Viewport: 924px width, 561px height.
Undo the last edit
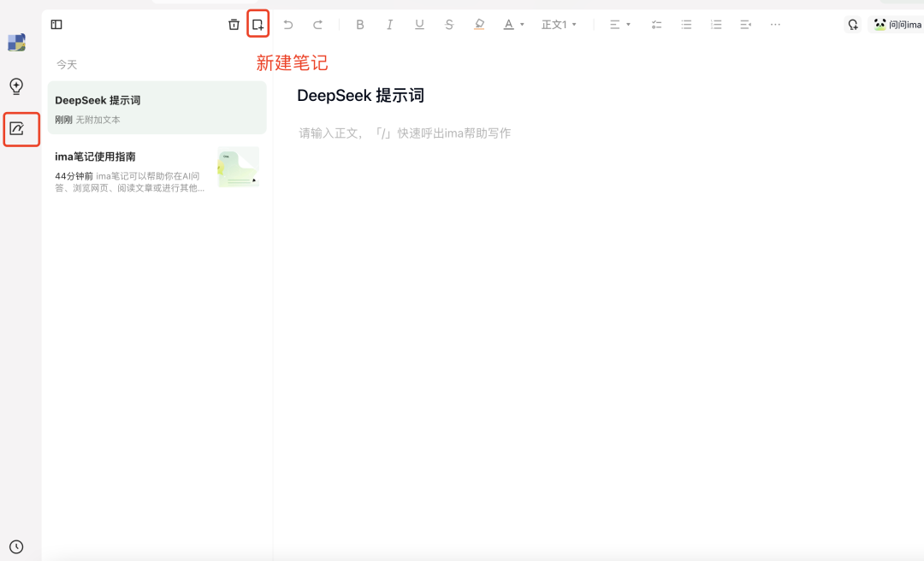(x=288, y=25)
